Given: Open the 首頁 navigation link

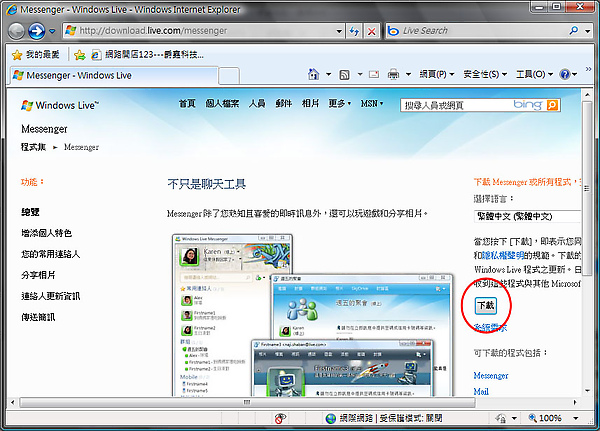Looking at the screenshot, I should click(187, 103).
